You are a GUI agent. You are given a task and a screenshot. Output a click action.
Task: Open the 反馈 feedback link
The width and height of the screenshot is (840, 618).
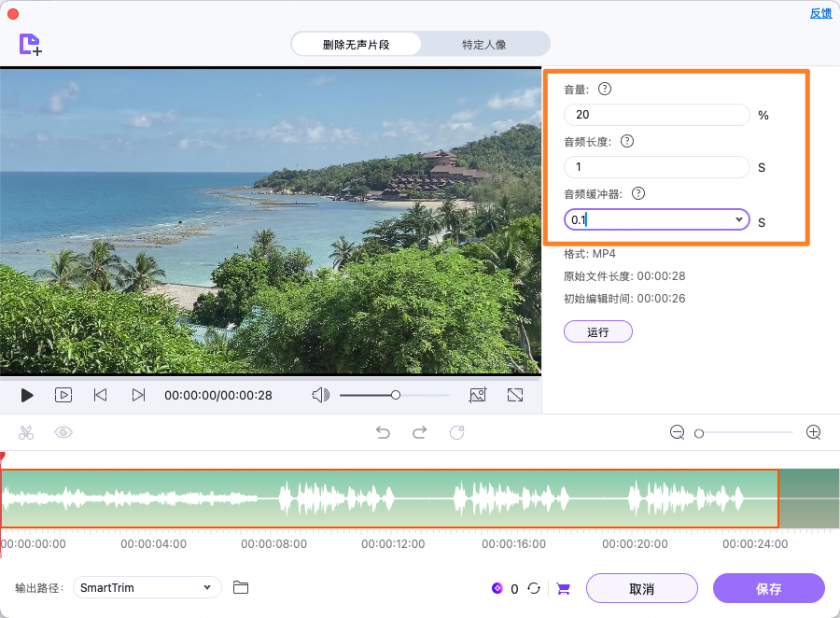(820, 13)
